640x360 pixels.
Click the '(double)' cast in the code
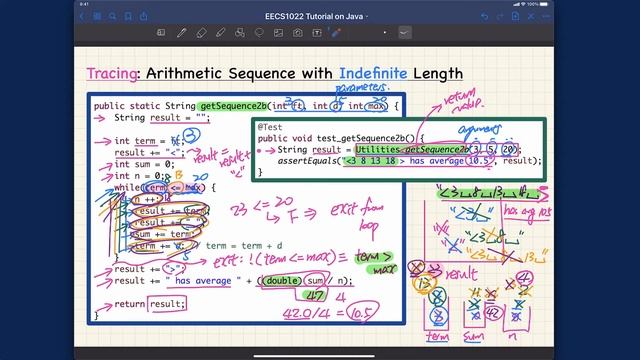click(x=282, y=281)
